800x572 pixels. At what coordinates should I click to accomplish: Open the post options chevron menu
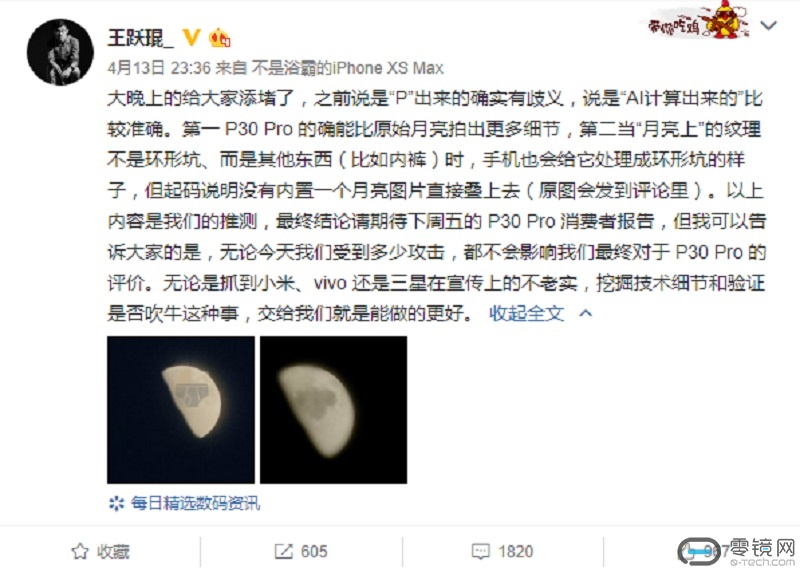point(768,25)
